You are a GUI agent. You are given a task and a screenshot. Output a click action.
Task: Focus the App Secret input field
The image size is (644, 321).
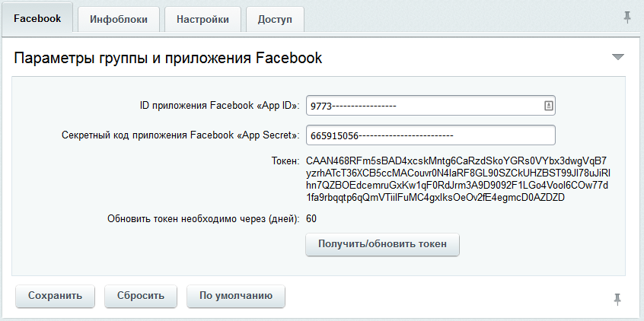(430, 135)
